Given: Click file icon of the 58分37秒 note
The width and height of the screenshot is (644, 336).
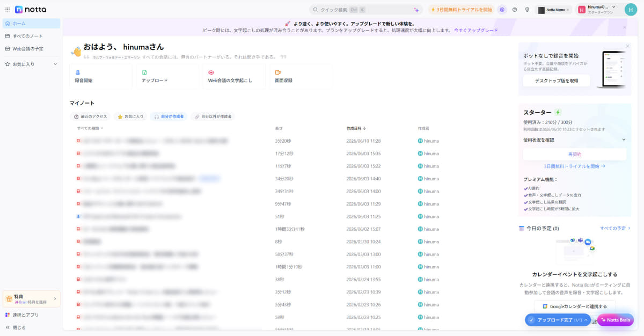Looking at the screenshot, I should pyautogui.click(x=78, y=254).
